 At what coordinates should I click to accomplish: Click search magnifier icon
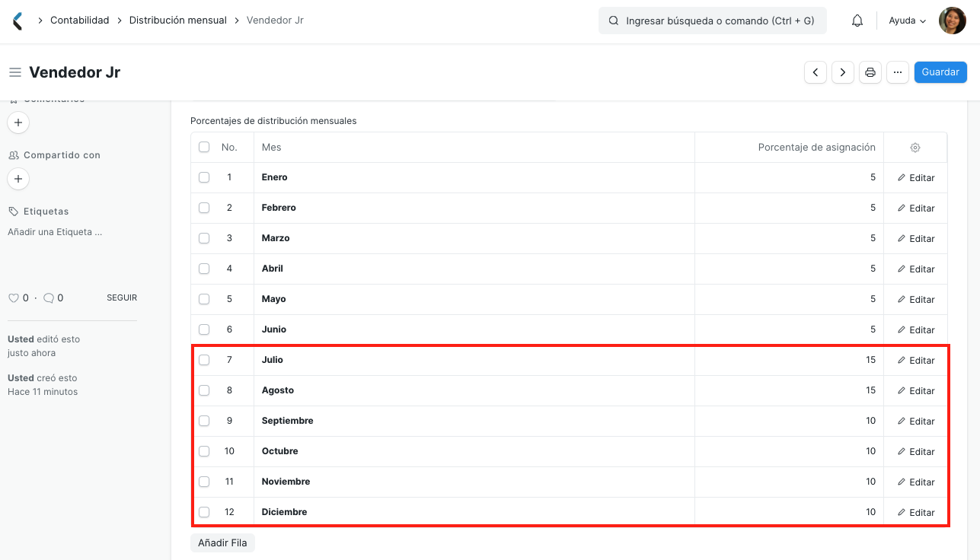tap(614, 21)
